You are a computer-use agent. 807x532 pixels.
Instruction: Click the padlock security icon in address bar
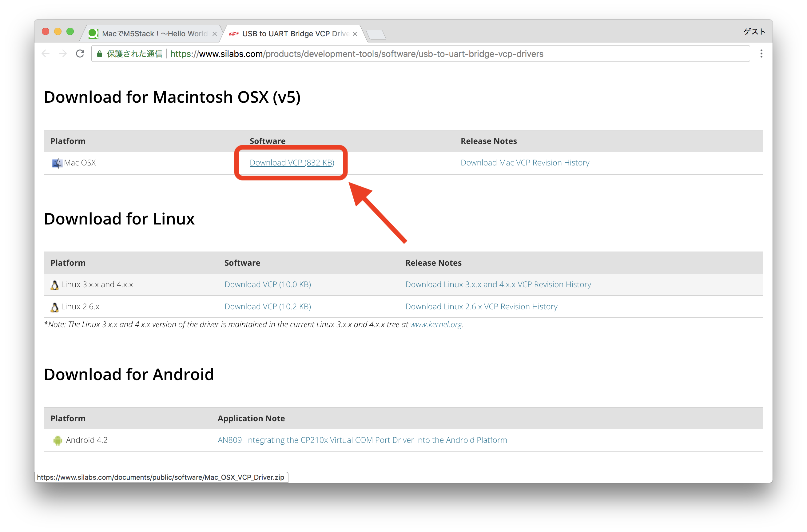pos(99,54)
